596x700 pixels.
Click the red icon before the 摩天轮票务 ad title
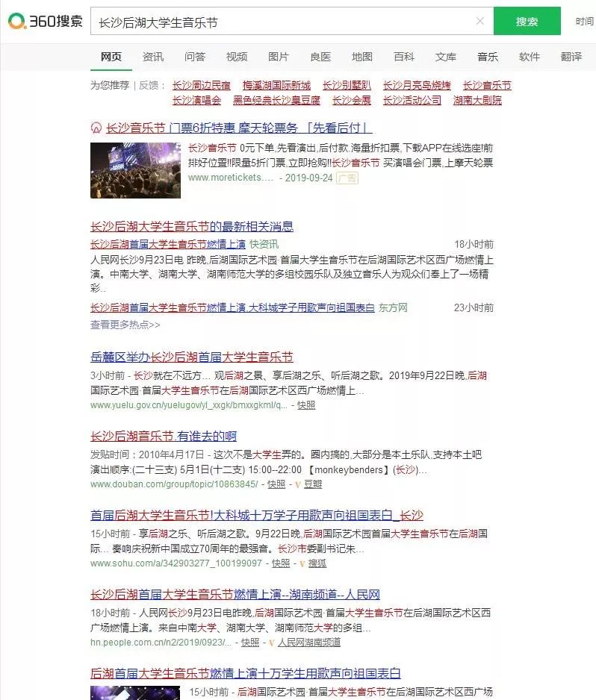point(96,128)
